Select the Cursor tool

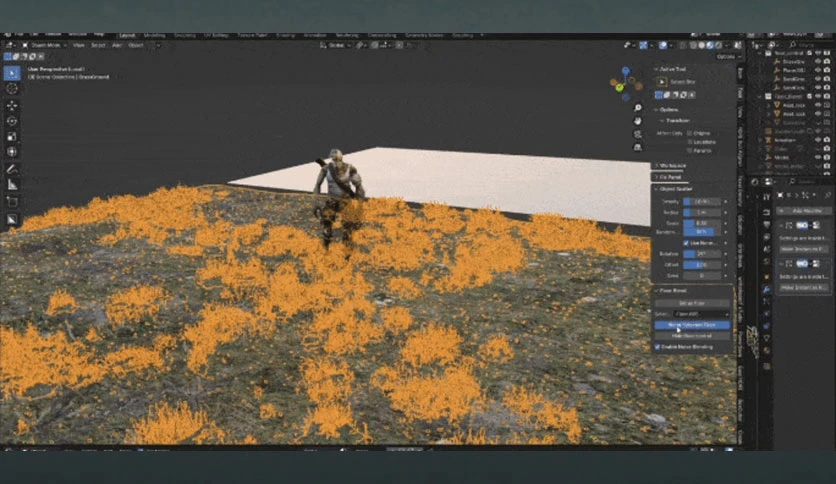click(12, 88)
